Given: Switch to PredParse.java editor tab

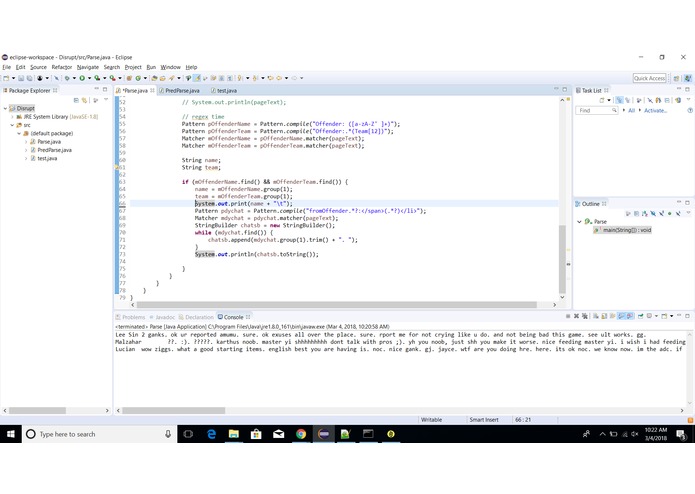Looking at the screenshot, I should tap(180, 90).
